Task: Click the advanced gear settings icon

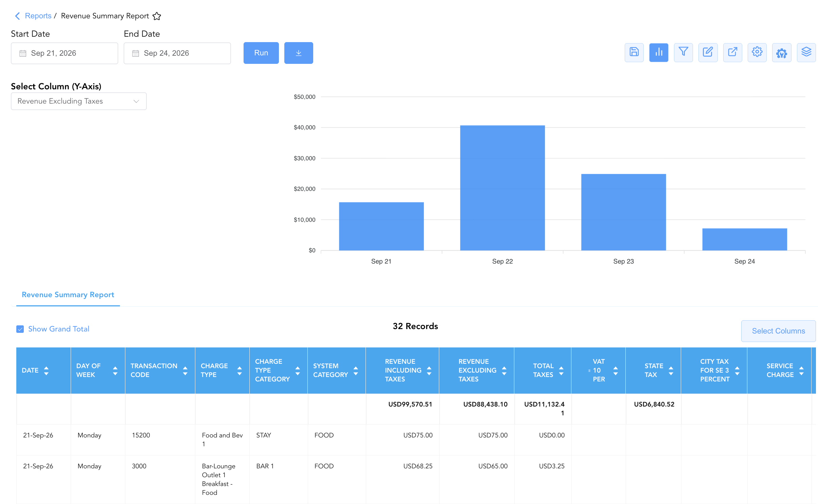Action: pyautogui.click(x=782, y=53)
